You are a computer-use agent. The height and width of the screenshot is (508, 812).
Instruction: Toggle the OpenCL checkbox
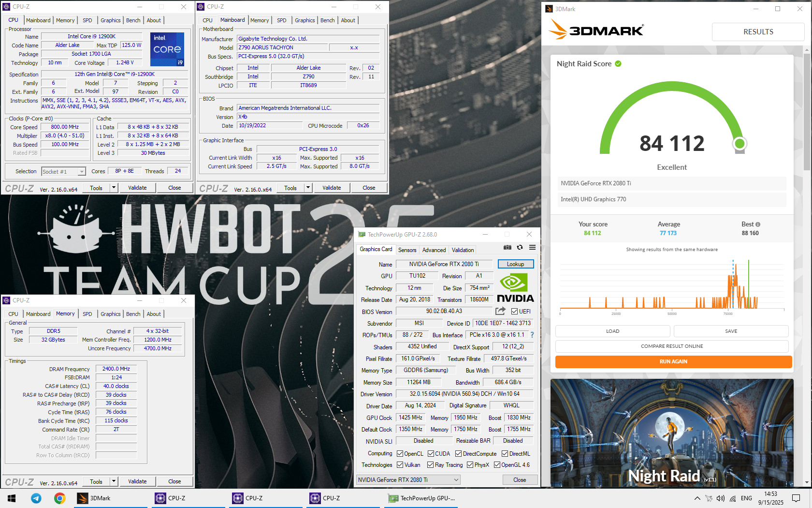point(400,454)
